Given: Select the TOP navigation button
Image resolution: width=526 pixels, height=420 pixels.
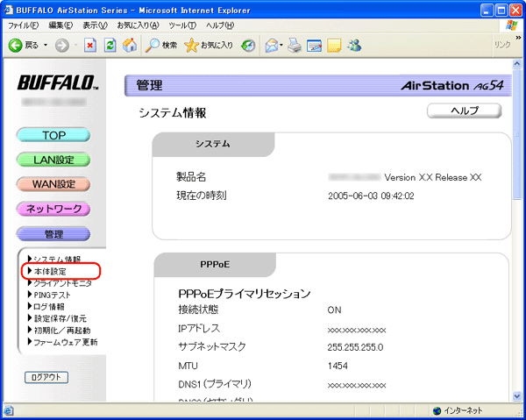Looking at the screenshot, I should point(53,135).
